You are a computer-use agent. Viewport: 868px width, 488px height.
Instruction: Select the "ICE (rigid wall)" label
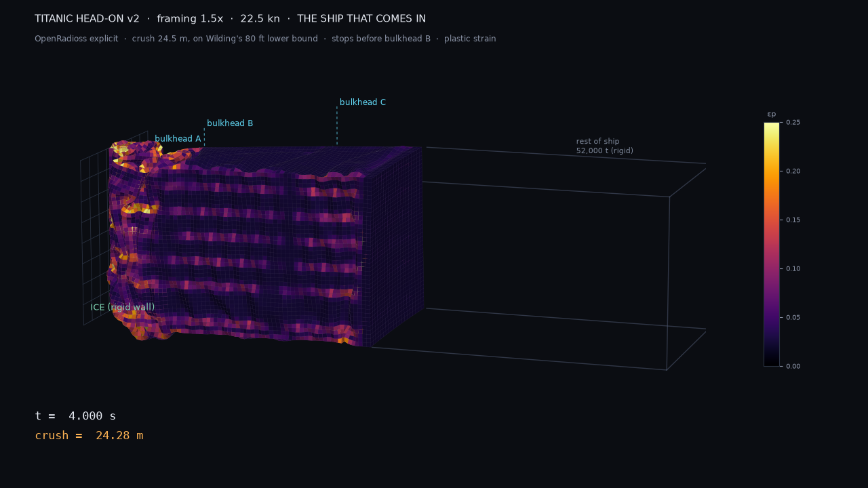point(123,307)
